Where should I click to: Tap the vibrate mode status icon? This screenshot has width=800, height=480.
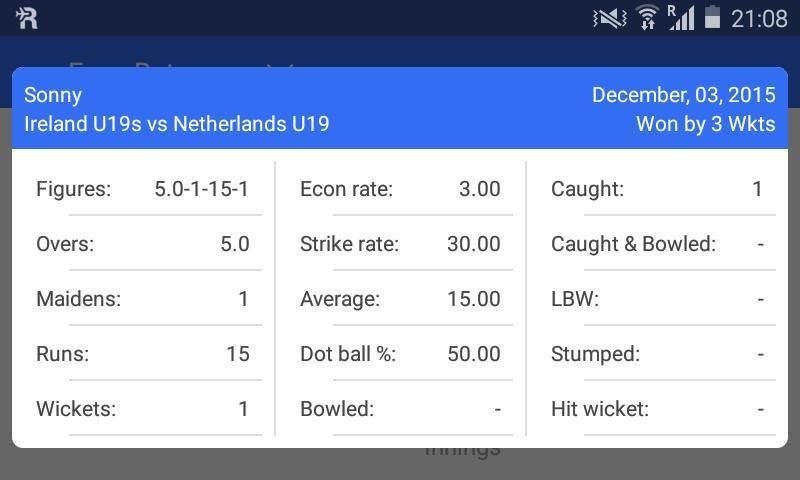pyautogui.click(x=609, y=18)
